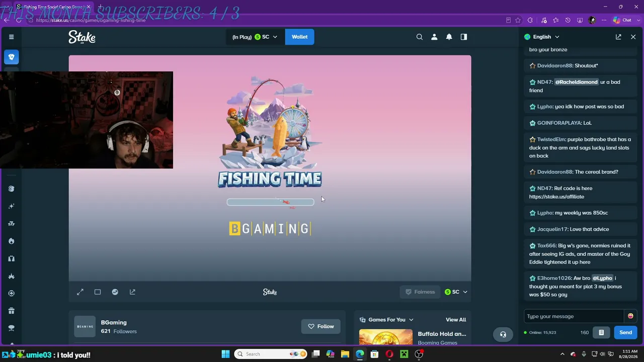
Task: Click the @Lypho mention in chat
Action: click(602, 278)
